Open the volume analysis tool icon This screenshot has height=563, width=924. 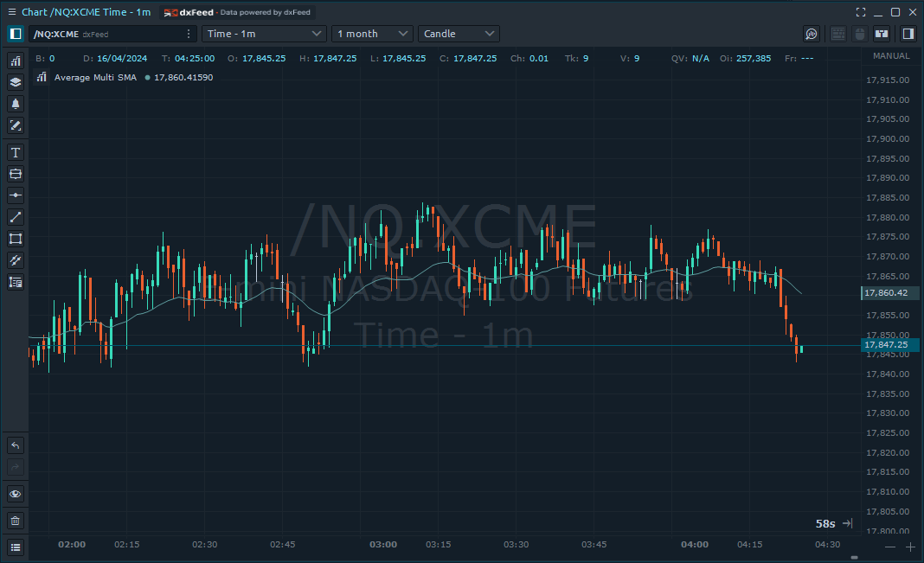point(812,34)
